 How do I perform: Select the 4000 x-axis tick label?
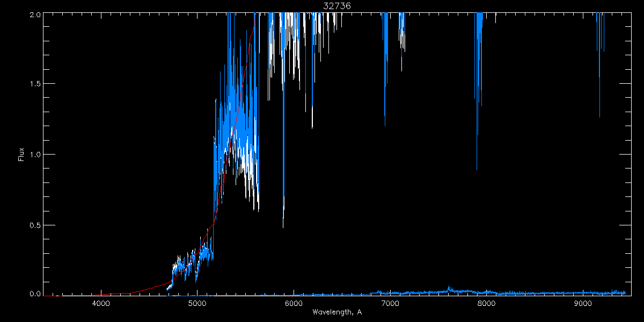(101, 304)
